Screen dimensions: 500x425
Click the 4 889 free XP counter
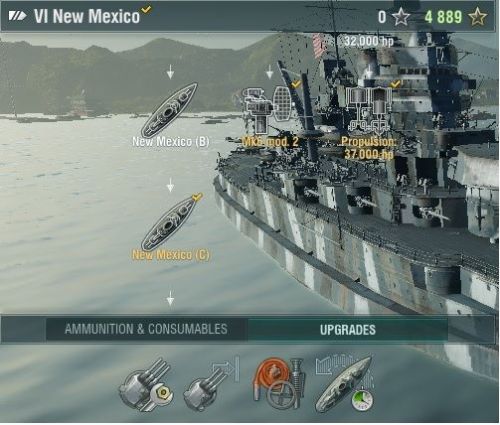click(x=443, y=17)
